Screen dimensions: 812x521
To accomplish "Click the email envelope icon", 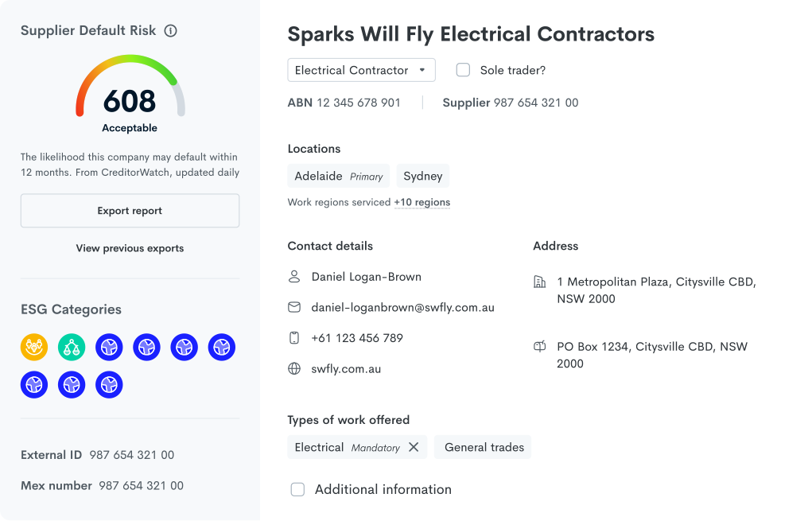I will 294,308.
